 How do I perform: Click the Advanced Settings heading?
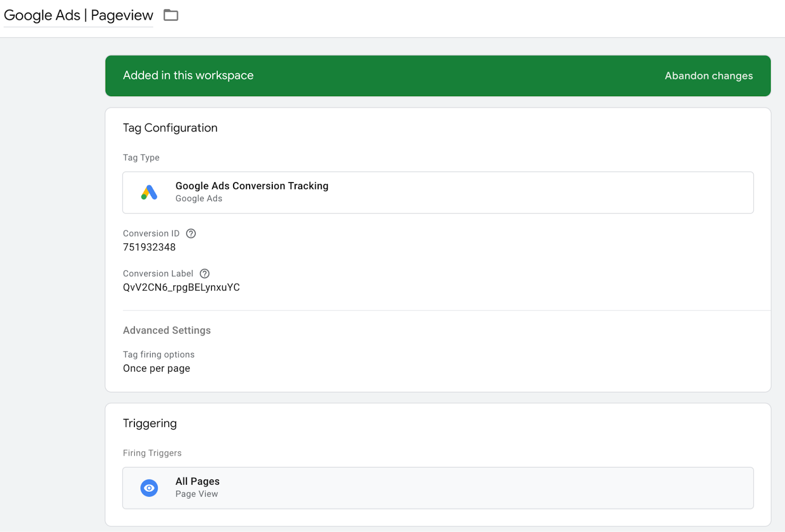pos(167,330)
